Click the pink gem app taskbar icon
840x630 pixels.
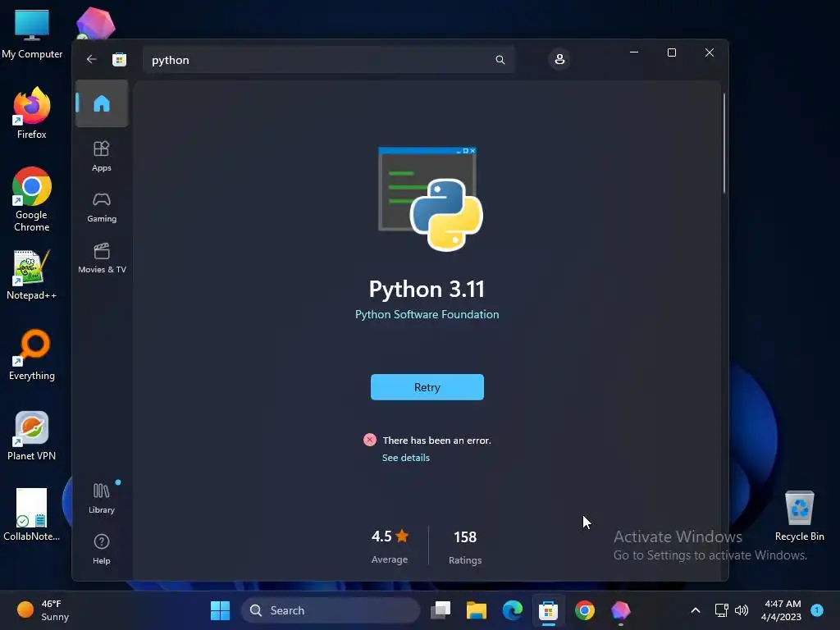coord(620,610)
